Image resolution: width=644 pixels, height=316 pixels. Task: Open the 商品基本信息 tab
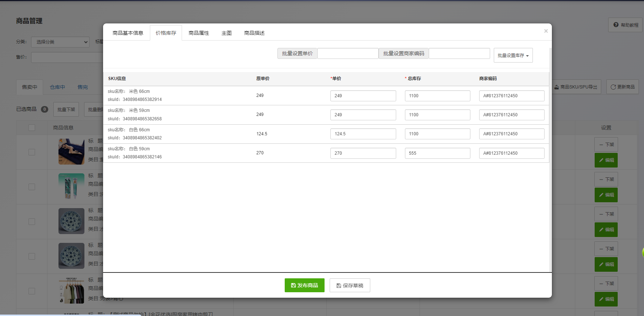(128, 33)
